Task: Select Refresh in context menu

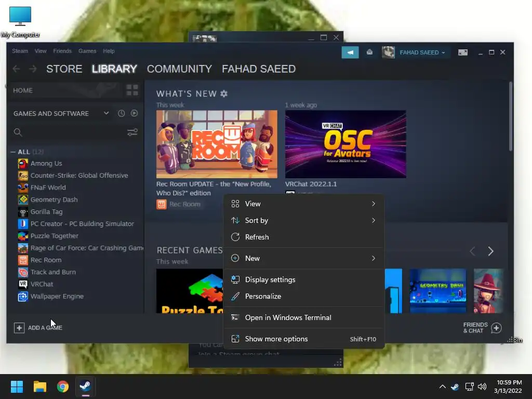Action: [x=304, y=237]
